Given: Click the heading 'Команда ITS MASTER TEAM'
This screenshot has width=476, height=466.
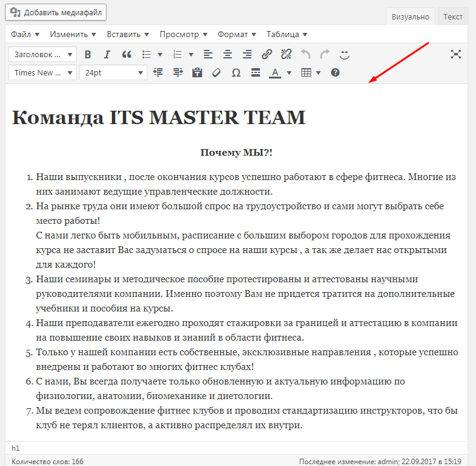Looking at the screenshot, I should [158, 117].
